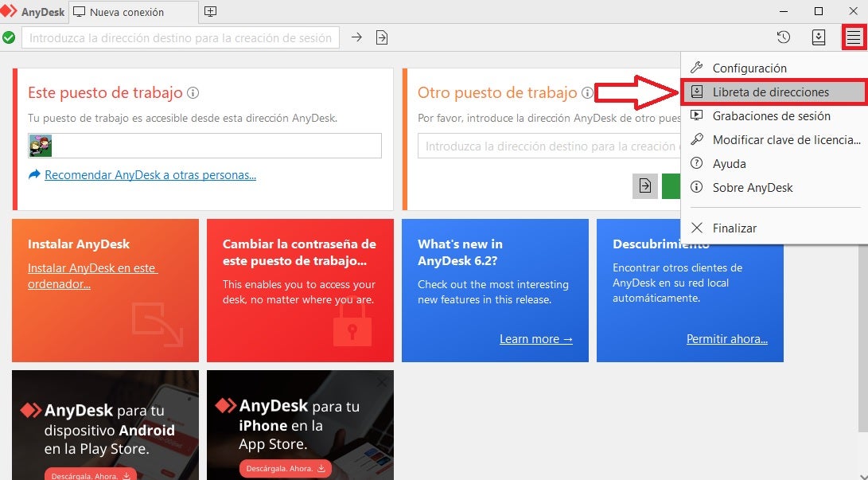868x480 pixels.
Task: Click the key icon beside Modificar clave
Action: [x=697, y=139]
